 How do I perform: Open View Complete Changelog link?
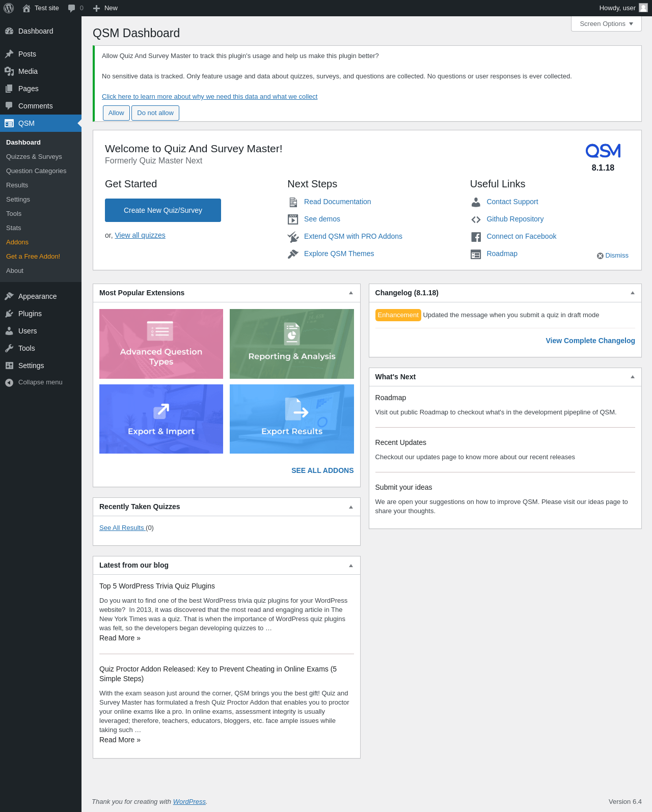click(590, 341)
